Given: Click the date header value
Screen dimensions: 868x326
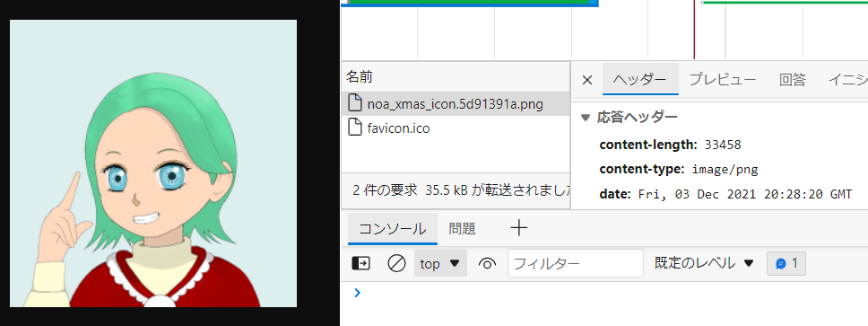Looking at the screenshot, I should point(744,194).
